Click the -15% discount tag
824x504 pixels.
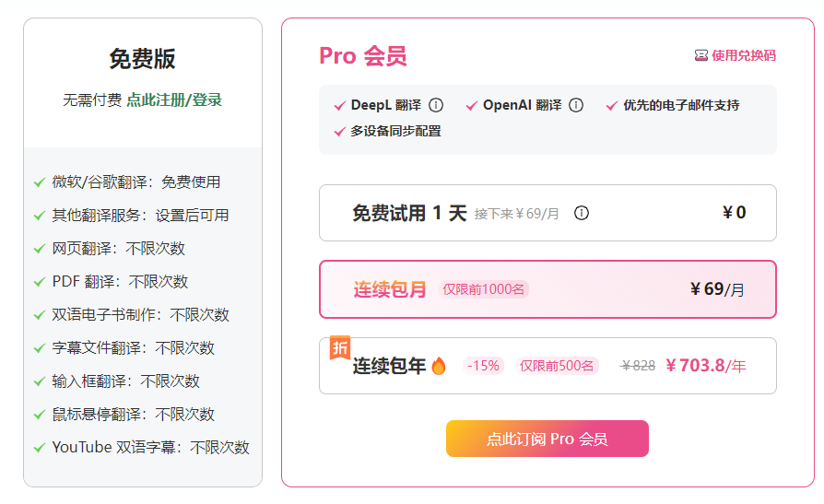[x=483, y=366]
